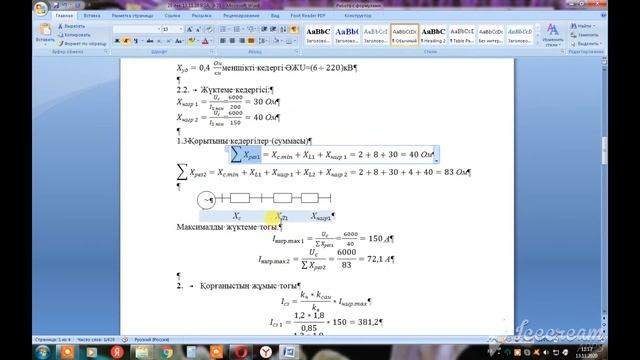
Task: Click language Русский (Россия) in status bar
Action: (151, 340)
